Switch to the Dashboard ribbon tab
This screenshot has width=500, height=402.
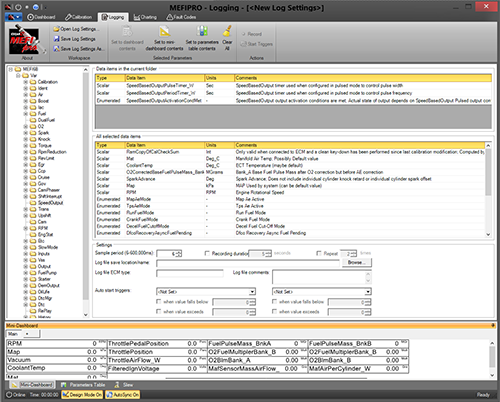[x=41, y=17]
